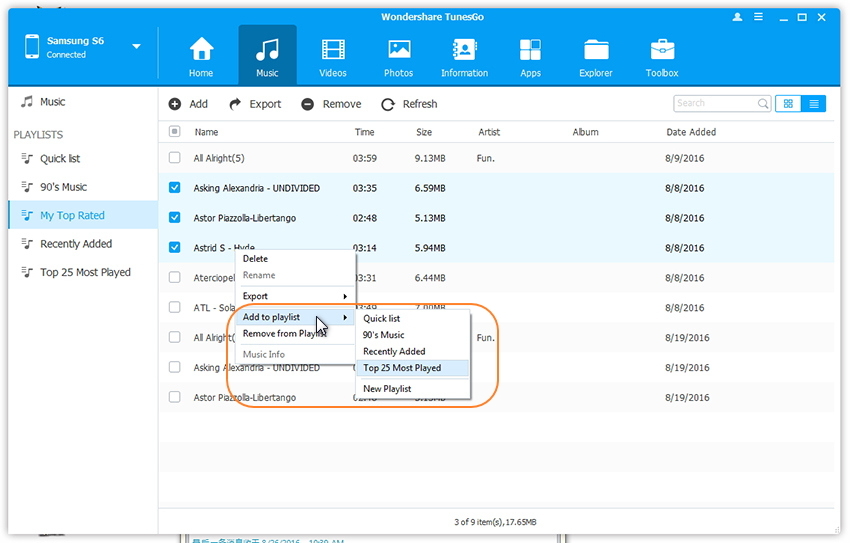Check Astor Piazzolla 8/19/2016 row checkbox
The image size is (850, 543).
point(175,397)
